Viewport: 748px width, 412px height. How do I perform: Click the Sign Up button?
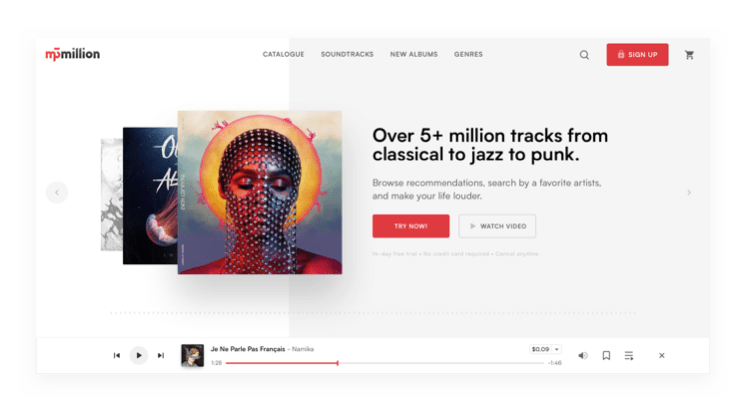637,55
